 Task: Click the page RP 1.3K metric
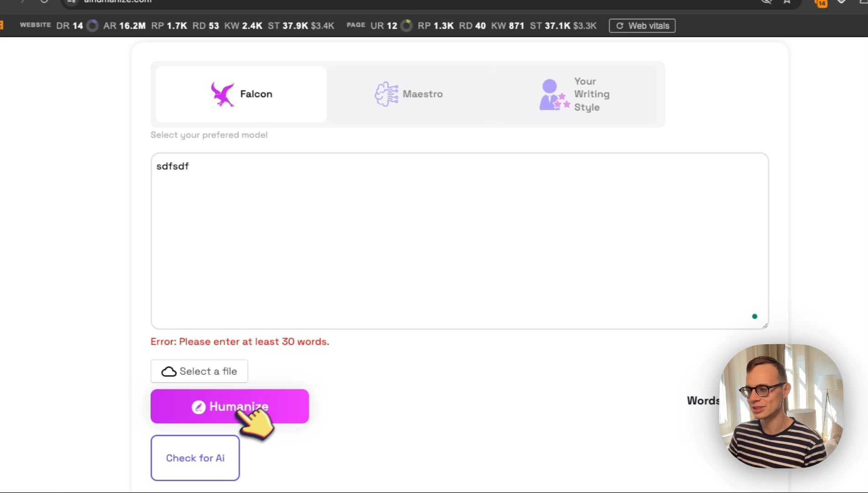[x=435, y=26]
